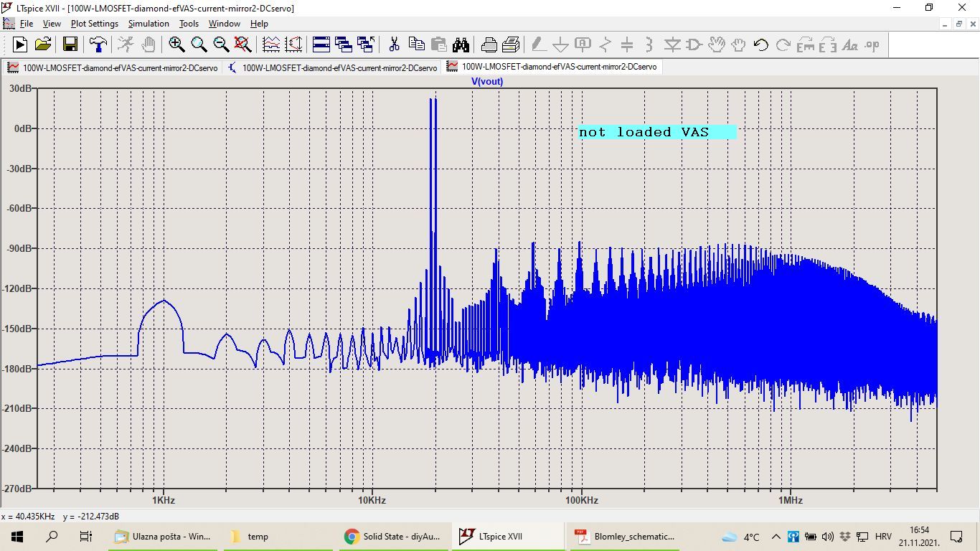
Task: Print using the printer icon
Action: point(489,44)
